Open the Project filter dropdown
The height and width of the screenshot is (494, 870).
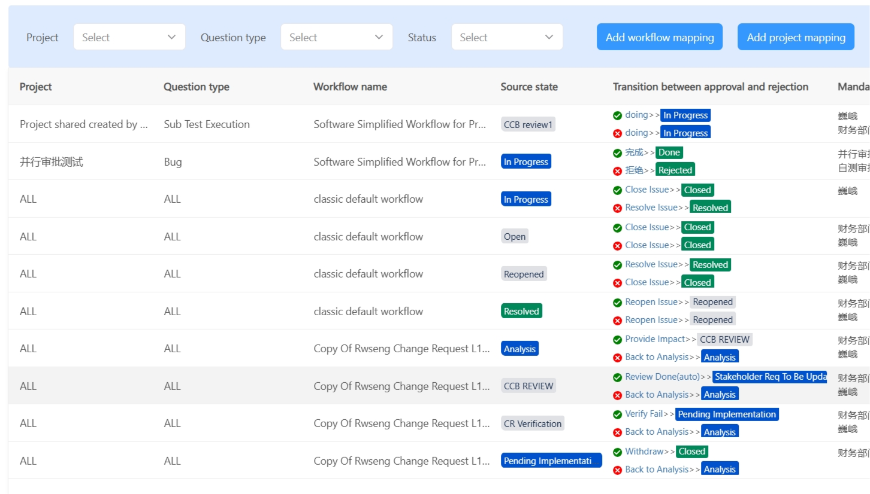(129, 37)
